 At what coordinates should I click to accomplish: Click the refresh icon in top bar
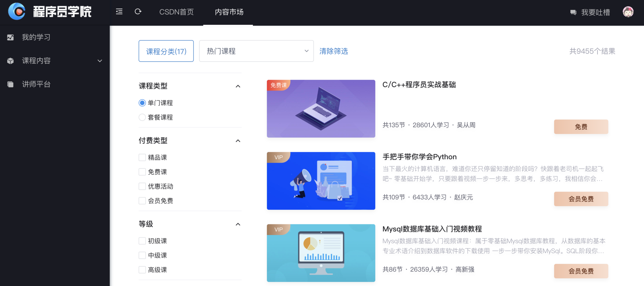point(138,12)
